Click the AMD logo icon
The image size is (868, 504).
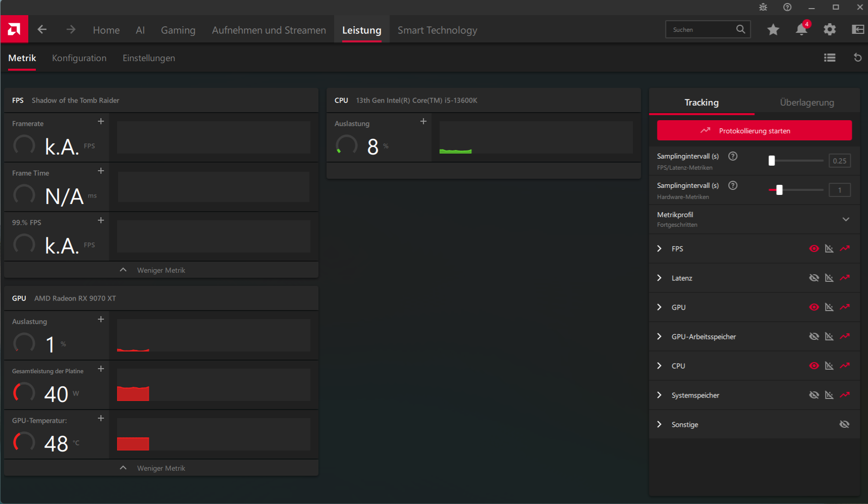coord(14,29)
